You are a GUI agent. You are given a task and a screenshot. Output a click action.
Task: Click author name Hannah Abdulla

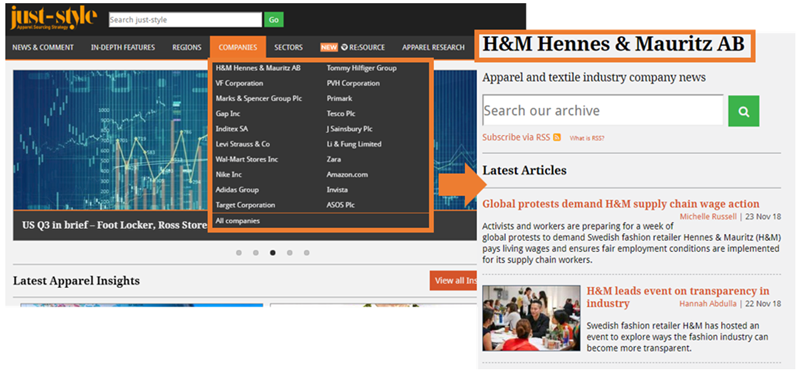pyautogui.click(x=708, y=304)
